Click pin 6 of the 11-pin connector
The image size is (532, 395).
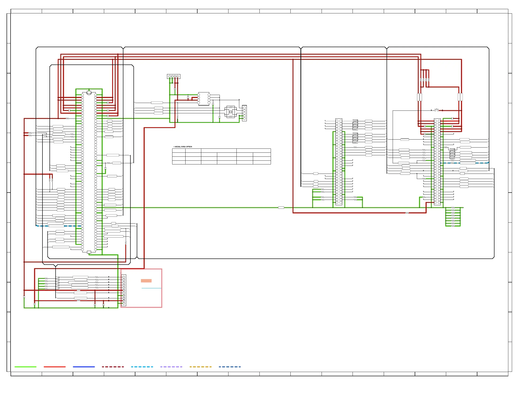(124, 290)
